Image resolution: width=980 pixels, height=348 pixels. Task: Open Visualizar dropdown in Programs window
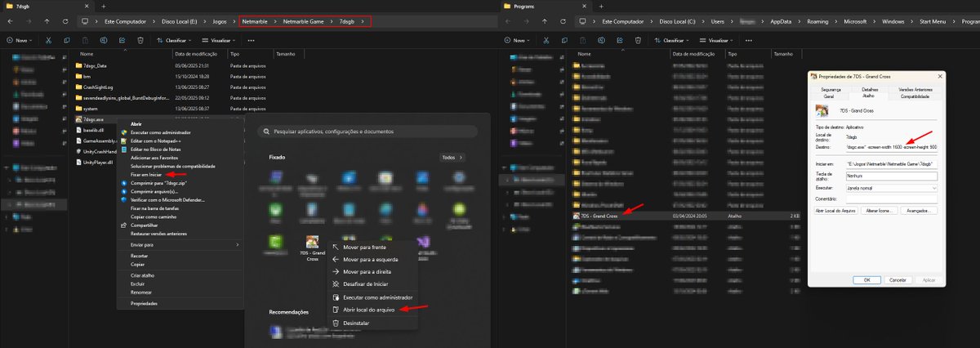(716, 39)
